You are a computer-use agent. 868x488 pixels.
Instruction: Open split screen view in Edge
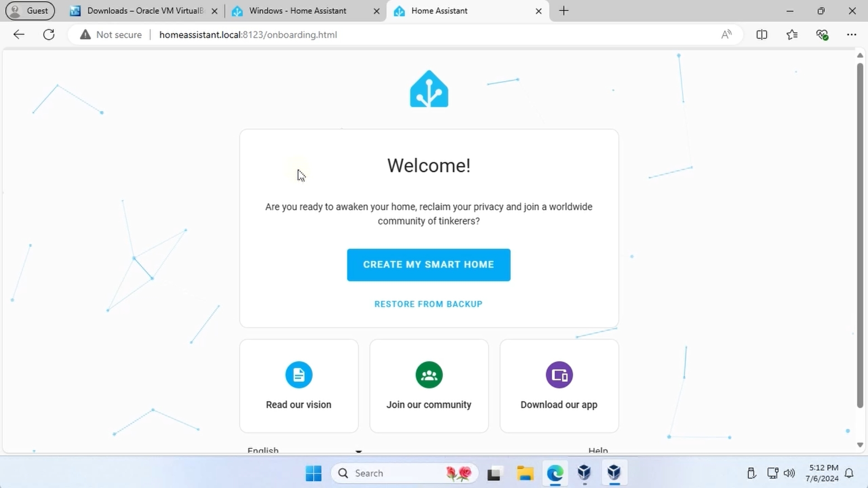click(762, 34)
